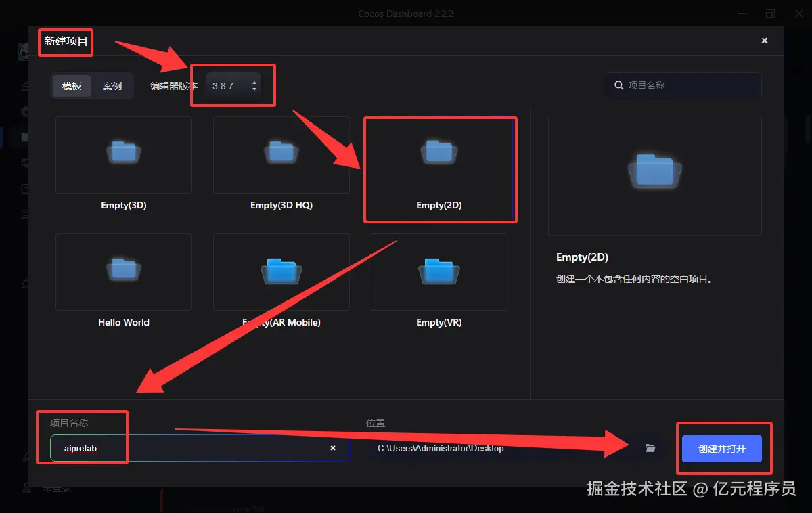Click the project name field containing aiprefab

[200, 448]
